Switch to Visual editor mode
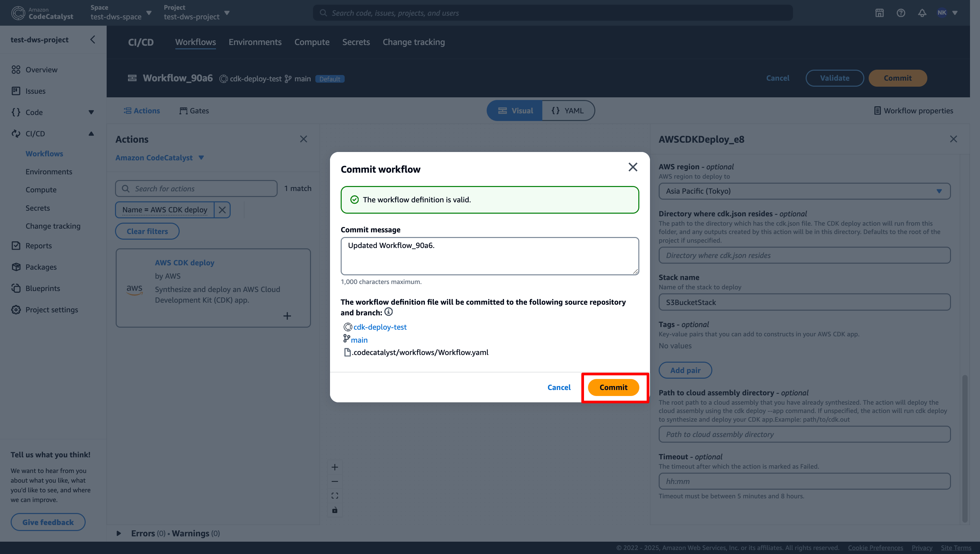 pos(515,111)
